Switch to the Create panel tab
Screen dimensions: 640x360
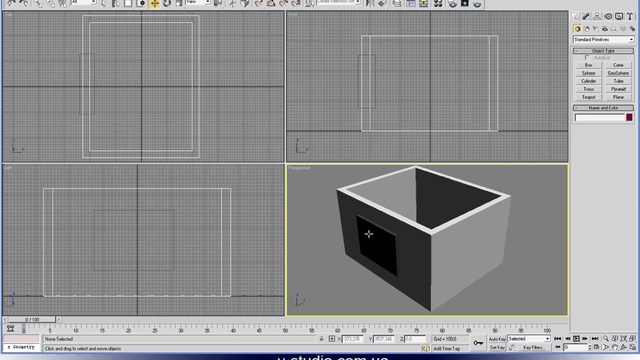click(575, 16)
